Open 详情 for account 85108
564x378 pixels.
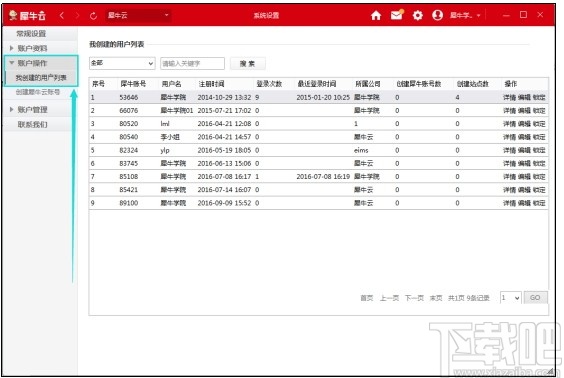(x=509, y=177)
